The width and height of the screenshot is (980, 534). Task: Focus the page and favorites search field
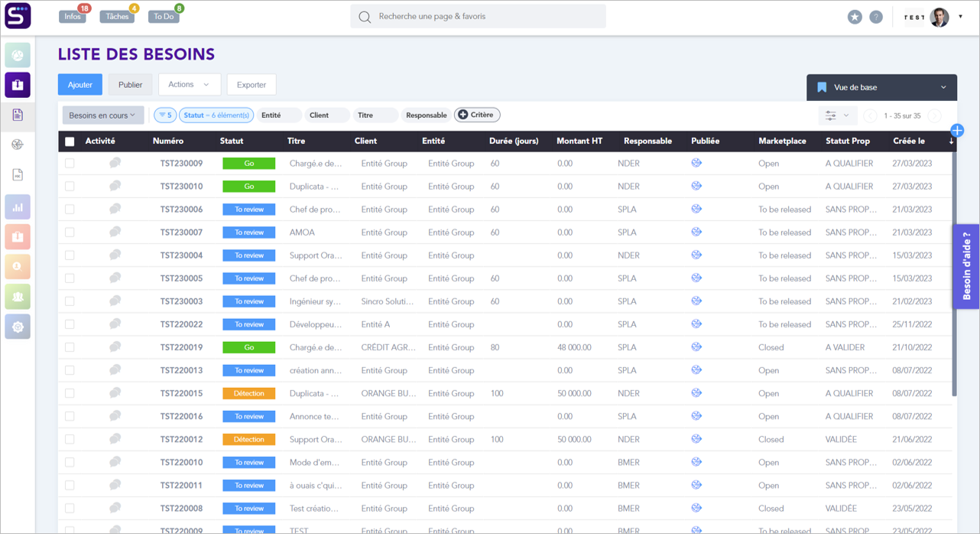coord(479,17)
